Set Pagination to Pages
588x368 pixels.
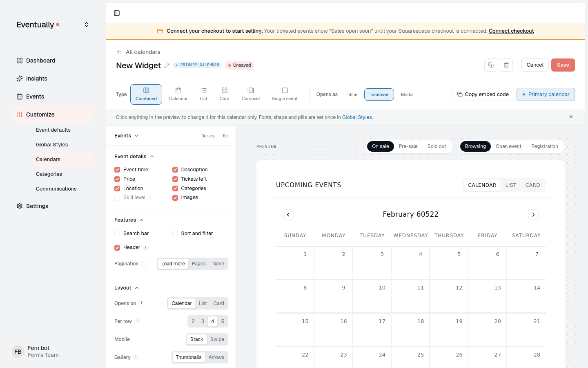tap(199, 264)
